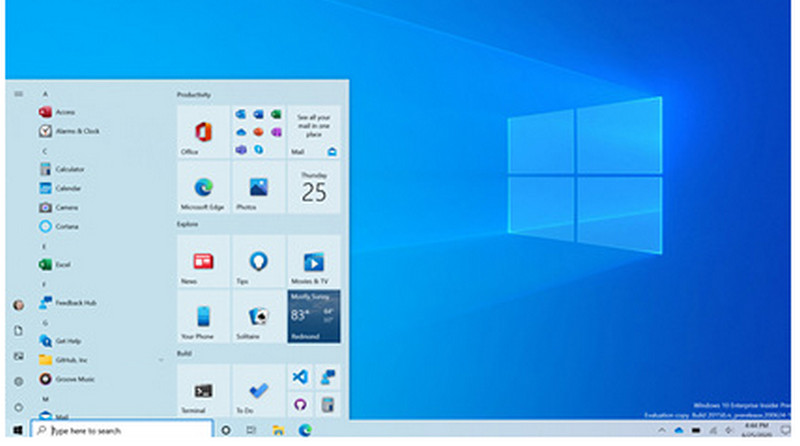Open the Tips tile
The height and width of the screenshot is (446, 800).
259,261
